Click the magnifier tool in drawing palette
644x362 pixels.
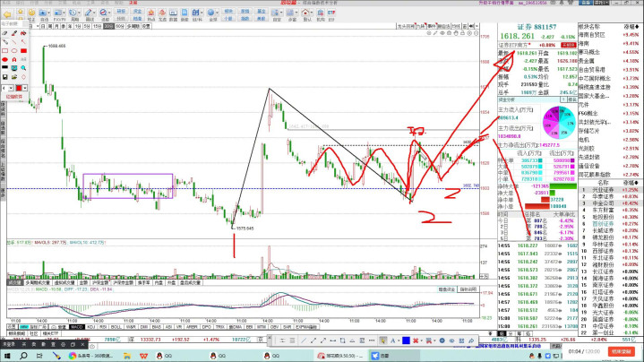[23, 68]
